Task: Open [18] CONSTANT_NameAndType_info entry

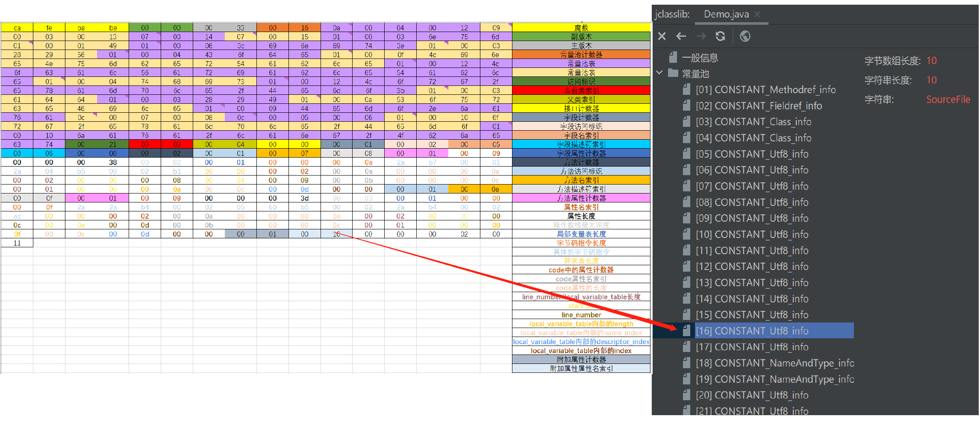Action: [774, 363]
